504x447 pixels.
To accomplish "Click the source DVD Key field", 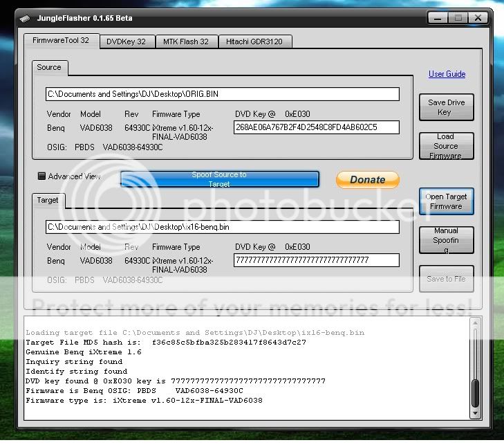I will pyautogui.click(x=316, y=127).
